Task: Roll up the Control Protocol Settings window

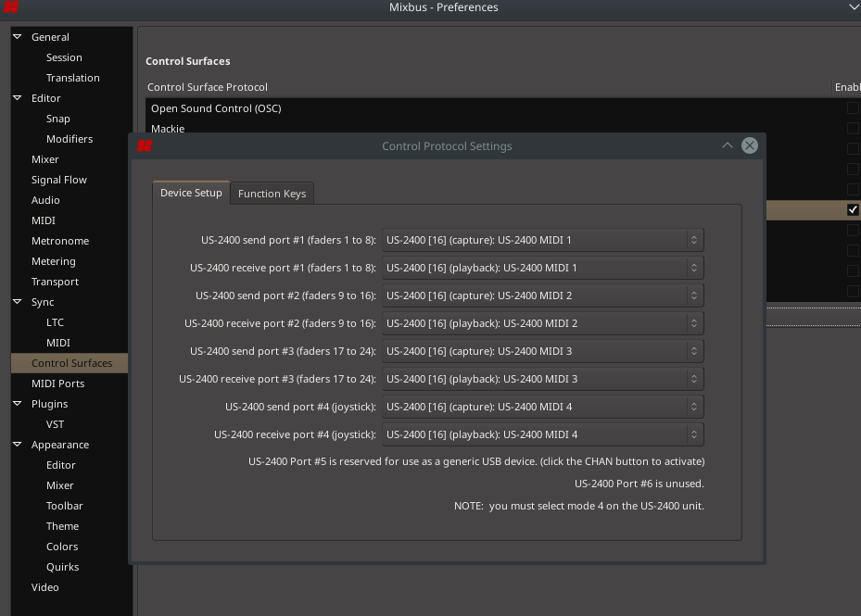Action: pos(727,145)
